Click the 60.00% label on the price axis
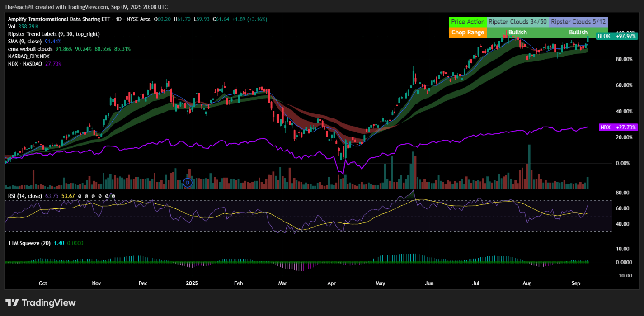Screen dimensions: 644x316 [624, 85]
